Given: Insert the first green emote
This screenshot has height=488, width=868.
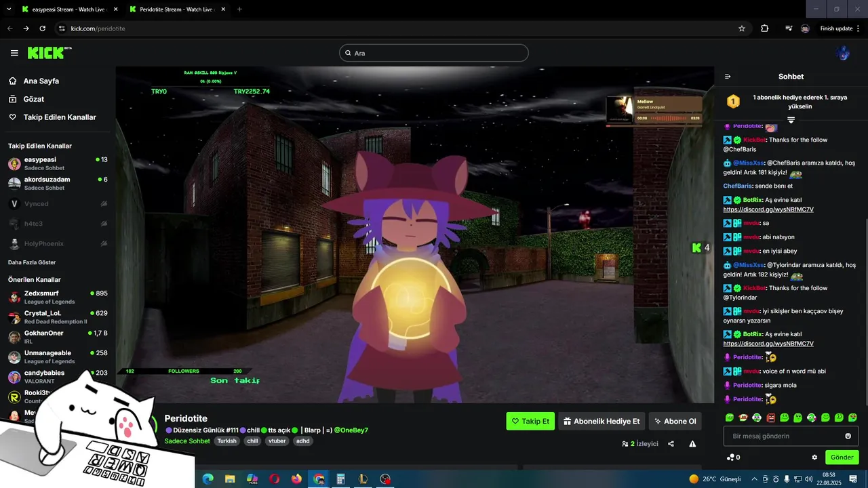Looking at the screenshot, I should (730, 418).
